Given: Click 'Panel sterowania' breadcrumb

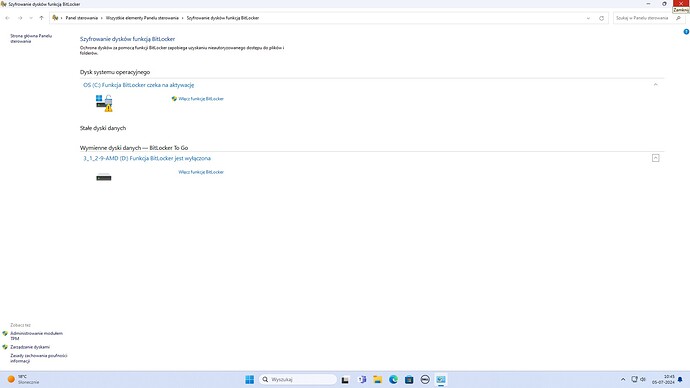Looking at the screenshot, I should tap(81, 18).
